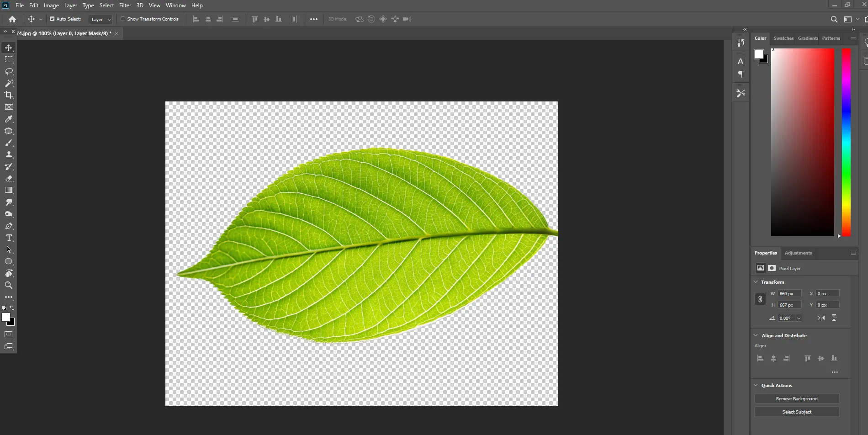Select the Horizontal Type tool

pyautogui.click(x=9, y=238)
